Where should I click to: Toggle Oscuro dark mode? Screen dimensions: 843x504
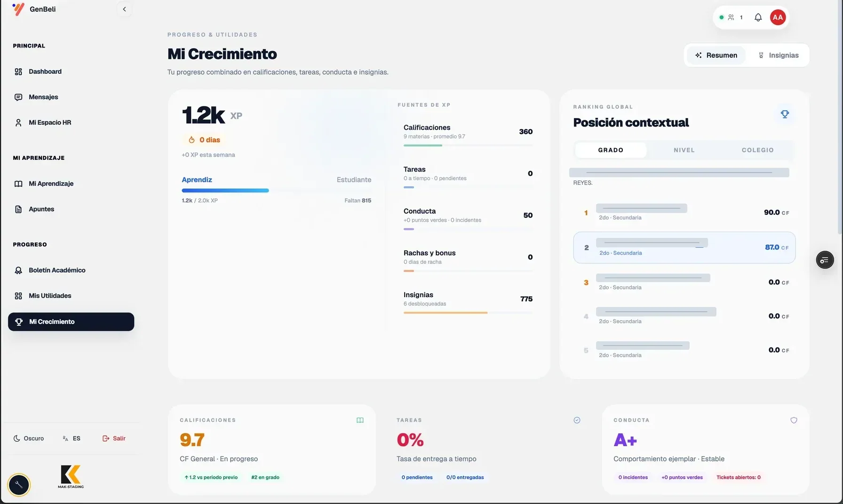[29, 438]
